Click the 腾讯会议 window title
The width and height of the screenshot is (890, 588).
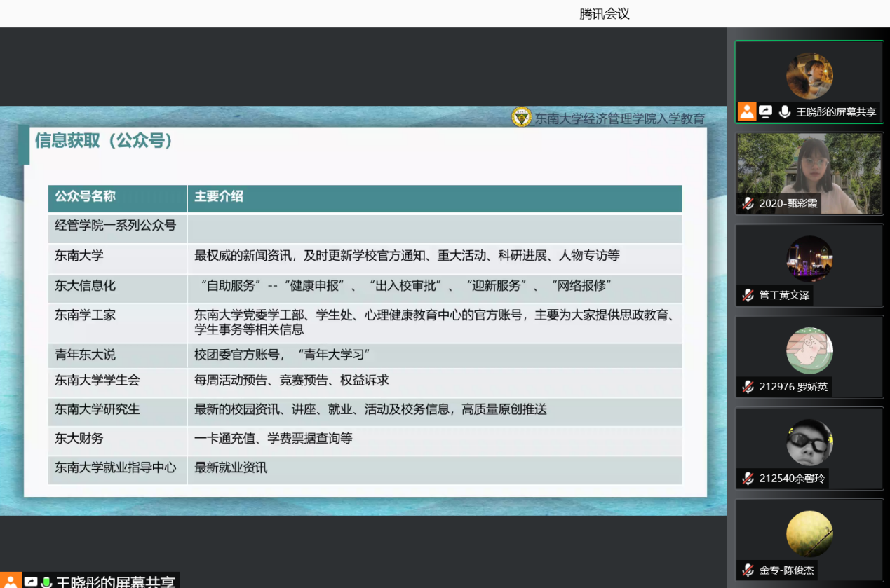point(605,13)
